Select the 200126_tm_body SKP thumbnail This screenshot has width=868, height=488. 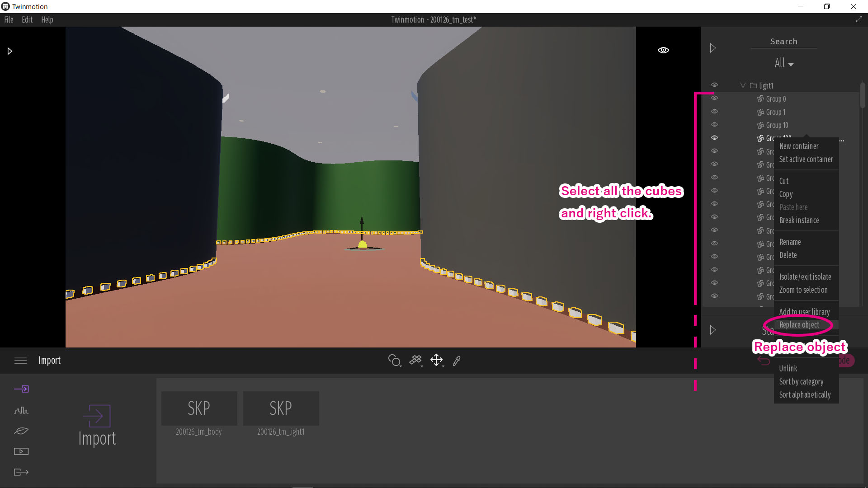[199, 408]
